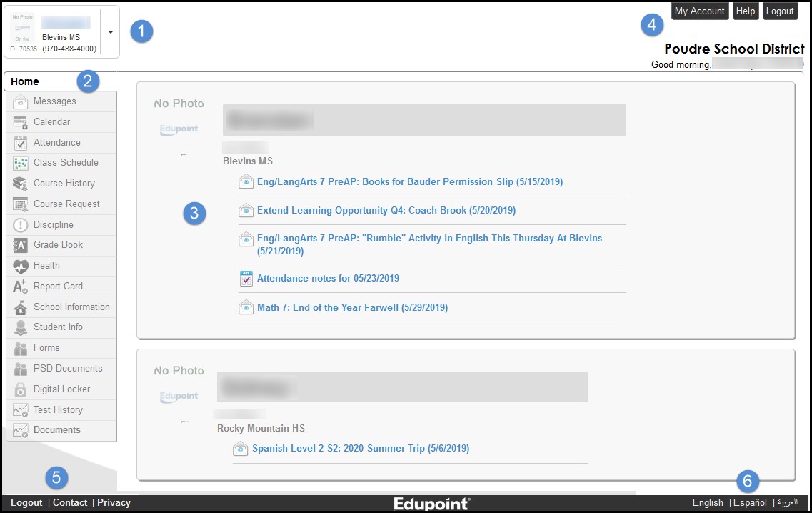Image resolution: width=812 pixels, height=513 pixels.
Task: Go to Calendar in the navigation menu
Action: 61,122
